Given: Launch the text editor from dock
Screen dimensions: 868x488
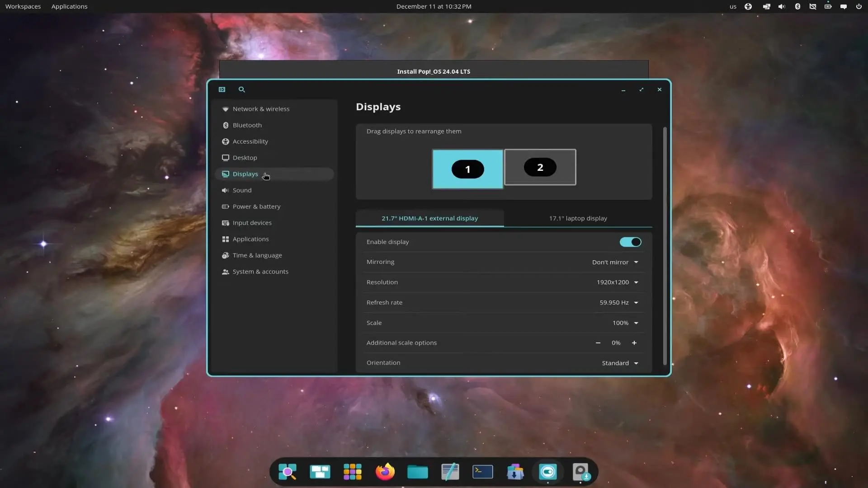Looking at the screenshot, I should pyautogui.click(x=450, y=472).
